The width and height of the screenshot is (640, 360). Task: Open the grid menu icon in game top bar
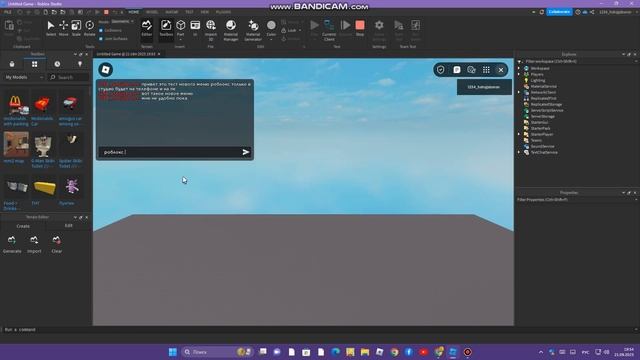[x=486, y=70]
